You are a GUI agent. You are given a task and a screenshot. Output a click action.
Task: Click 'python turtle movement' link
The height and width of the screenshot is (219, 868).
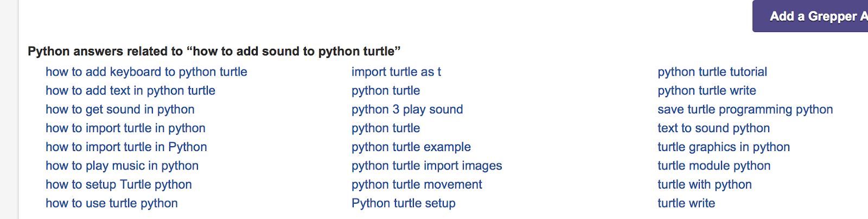click(417, 185)
